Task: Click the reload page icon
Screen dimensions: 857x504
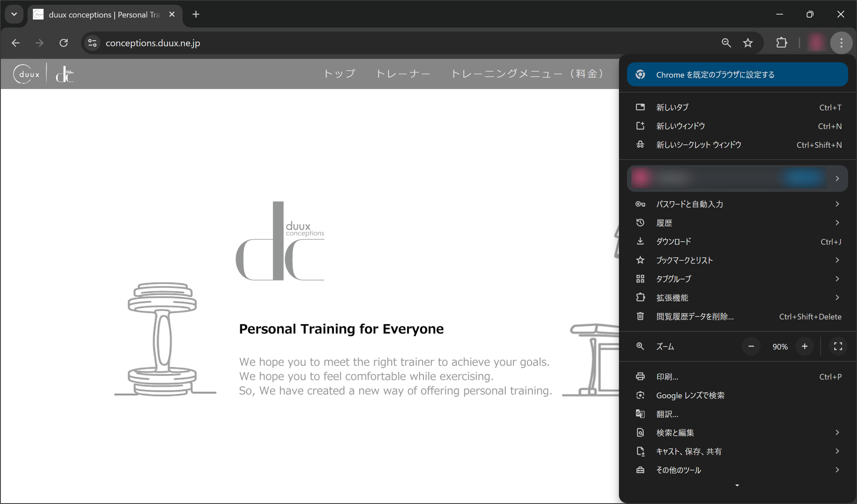Action: (64, 43)
